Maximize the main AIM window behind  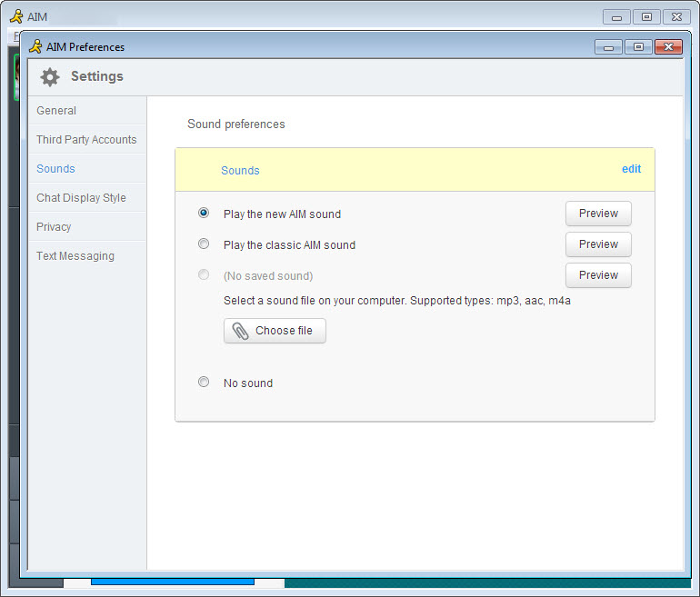[x=646, y=17]
